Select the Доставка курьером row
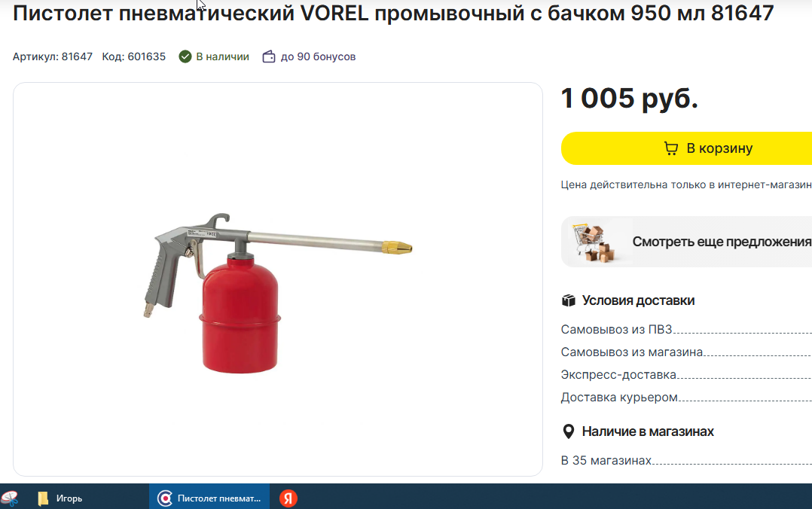The height and width of the screenshot is (509, 812). click(x=687, y=397)
